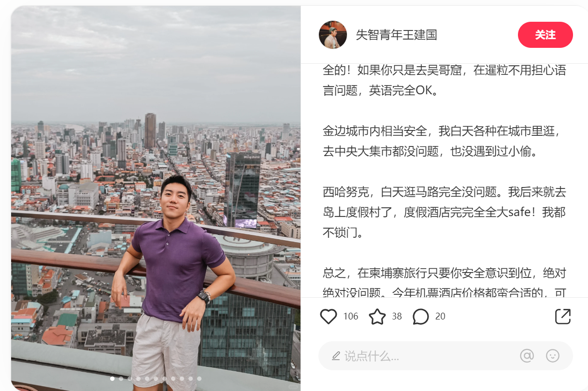Click the favorites count 38
Screen dimensions: 588x391
click(x=397, y=317)
